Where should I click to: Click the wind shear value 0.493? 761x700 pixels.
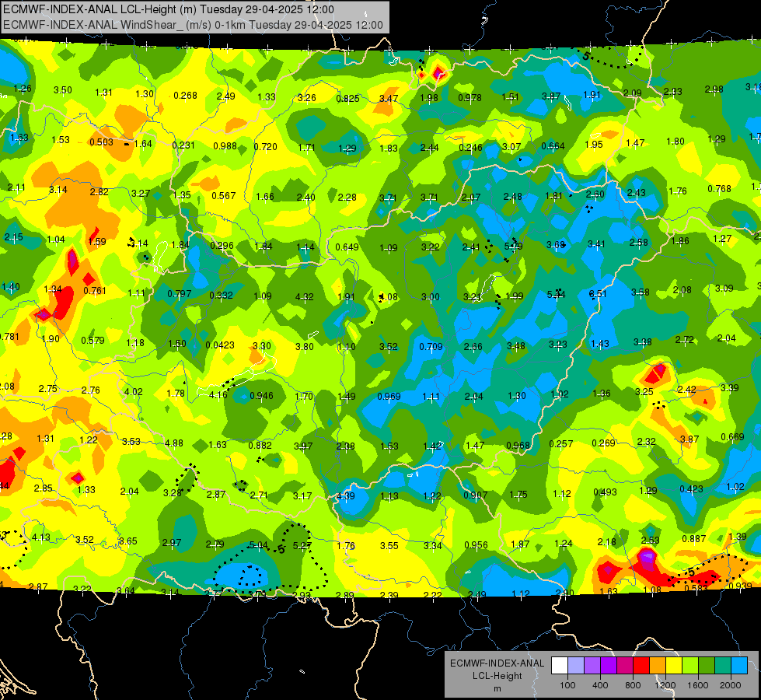coord(606,492)
